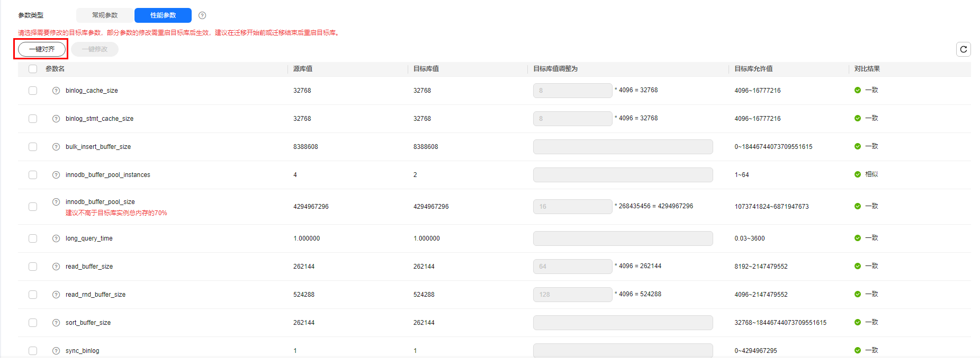
Task: Open help icon for read_buffer_size
Action: pos(56,267)
